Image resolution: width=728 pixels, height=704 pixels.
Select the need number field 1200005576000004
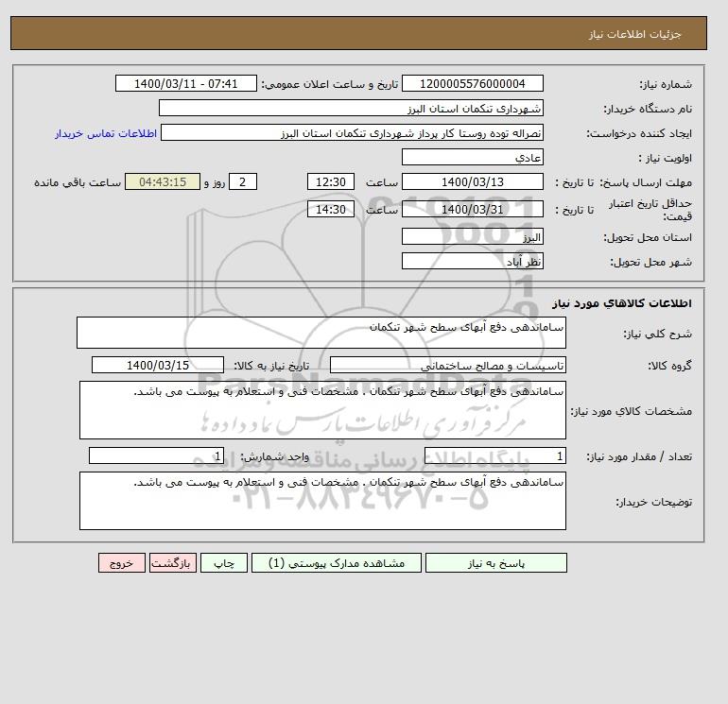click(x=472, y=83)
